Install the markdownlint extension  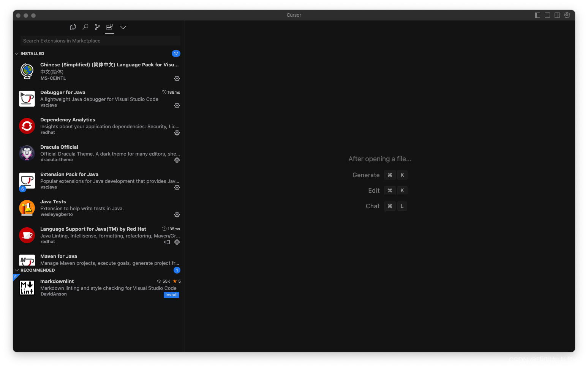click(171, 295)
